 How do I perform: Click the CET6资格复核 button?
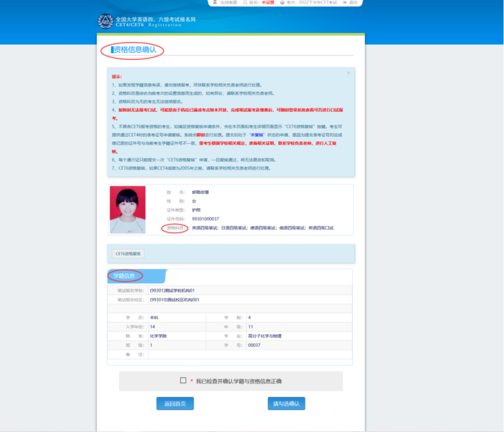pos(128,254)
